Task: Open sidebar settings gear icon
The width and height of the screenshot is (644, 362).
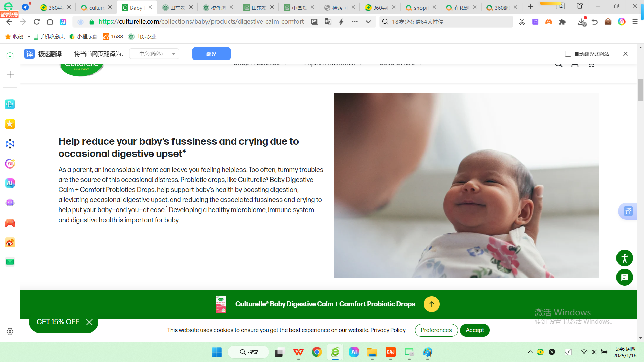Action: coord(10,331)
